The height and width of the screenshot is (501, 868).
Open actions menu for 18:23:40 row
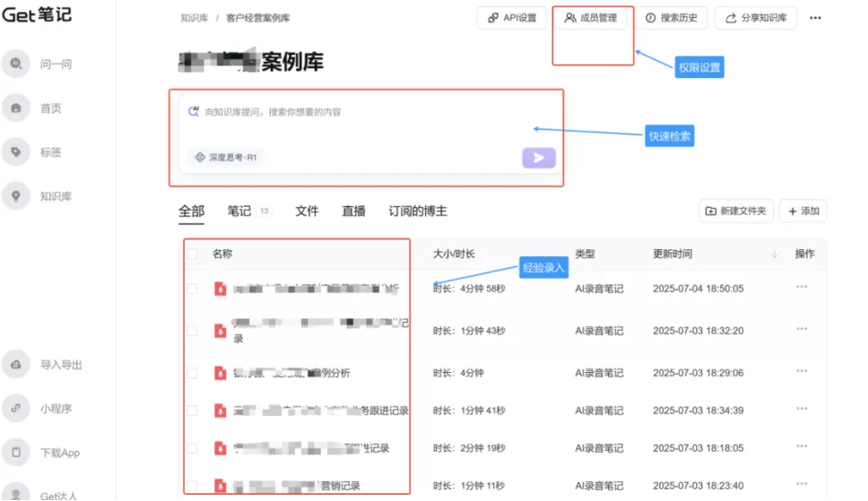coord(801,484)
